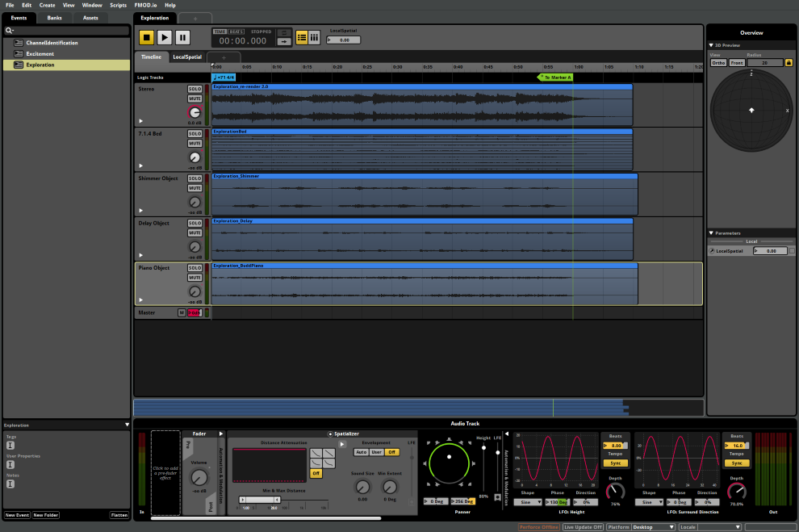This screenshot has width=799, height=532.
Task: Open the File menu
Action: 10,5
